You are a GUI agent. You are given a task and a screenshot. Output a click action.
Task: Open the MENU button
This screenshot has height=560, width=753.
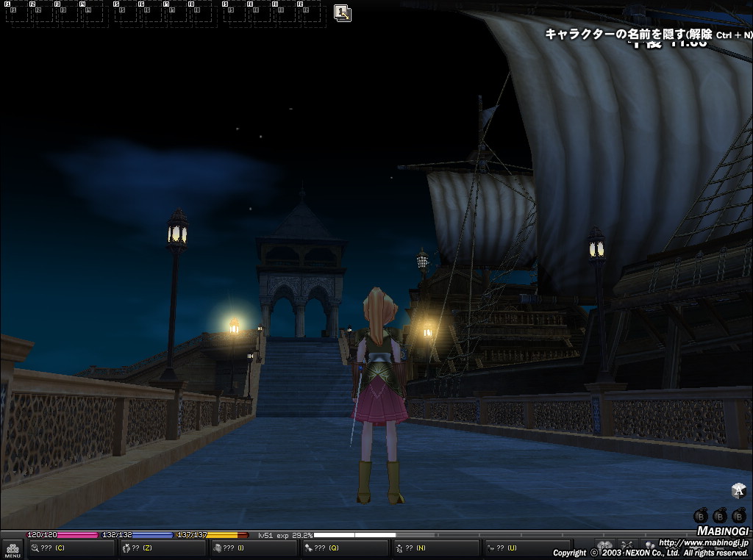[13, 549]
